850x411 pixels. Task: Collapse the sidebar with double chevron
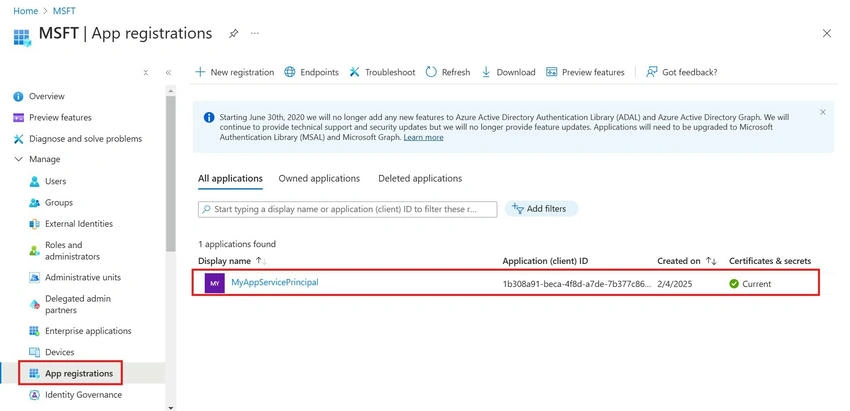click(169, 73)
